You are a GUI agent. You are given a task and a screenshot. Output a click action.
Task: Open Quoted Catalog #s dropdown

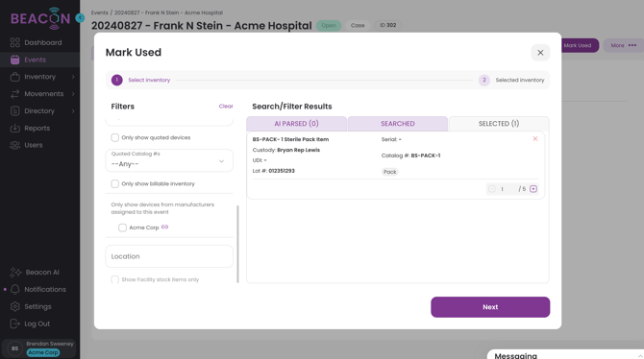tap(169, 160)
